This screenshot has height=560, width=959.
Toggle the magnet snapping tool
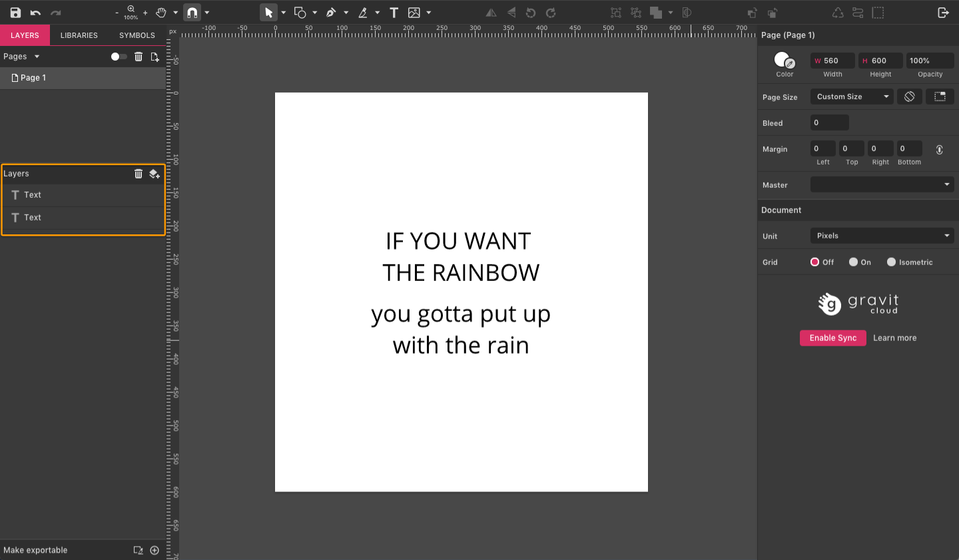point(192,13)
